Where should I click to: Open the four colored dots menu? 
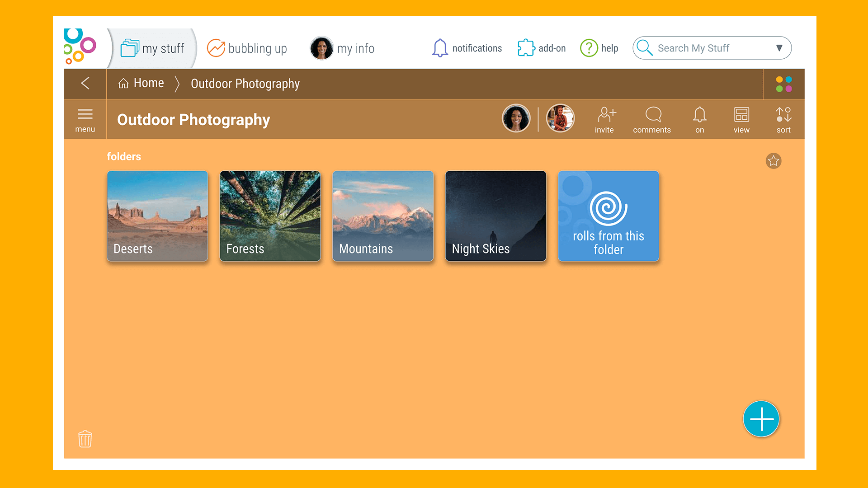pos(783,84)
